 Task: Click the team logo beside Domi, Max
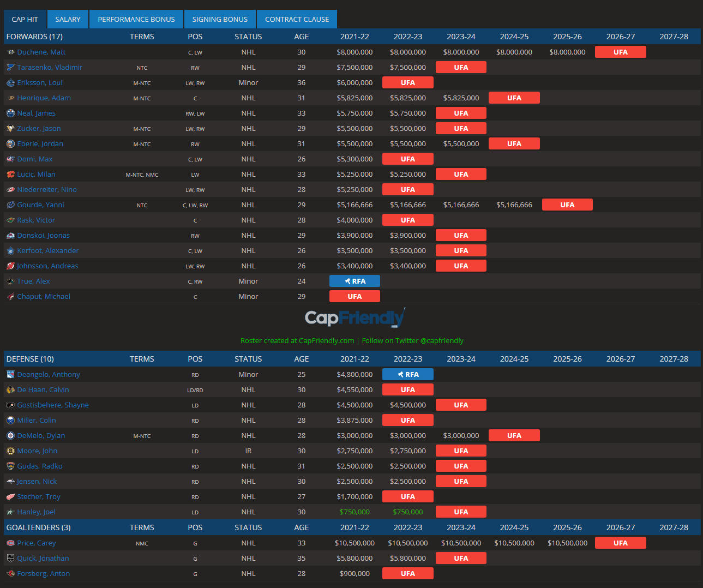(x=10, y=159)
